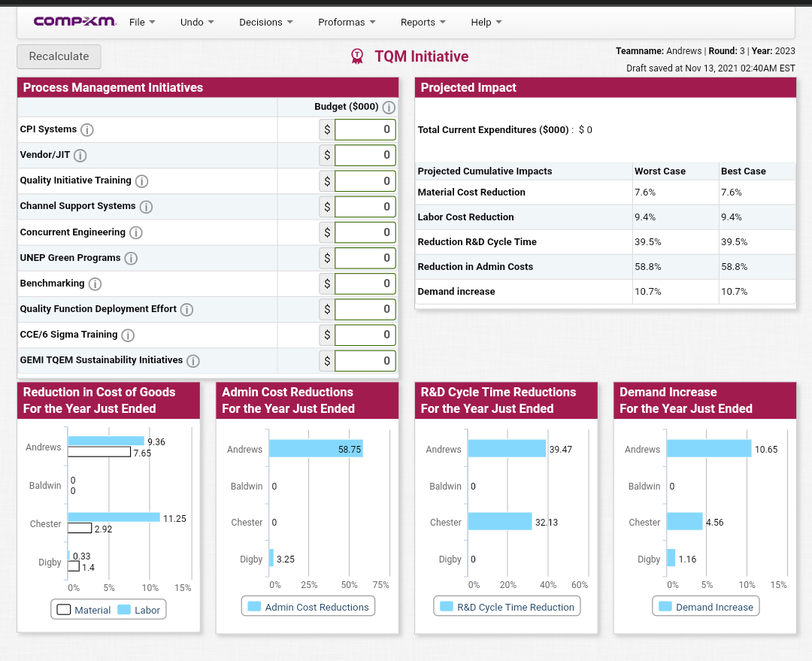Focus CCE/6 Sigma Training budget field
This screenshot has width=812, height=661.
(x=365, y=335)
